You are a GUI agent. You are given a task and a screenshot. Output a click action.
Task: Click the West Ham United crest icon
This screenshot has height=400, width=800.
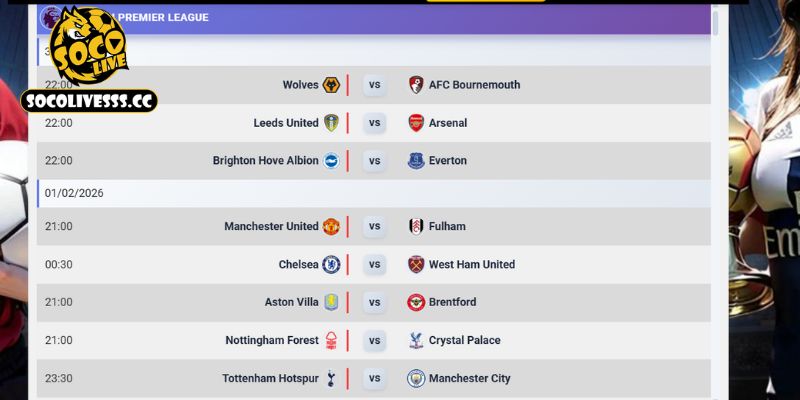coord(416,265)
